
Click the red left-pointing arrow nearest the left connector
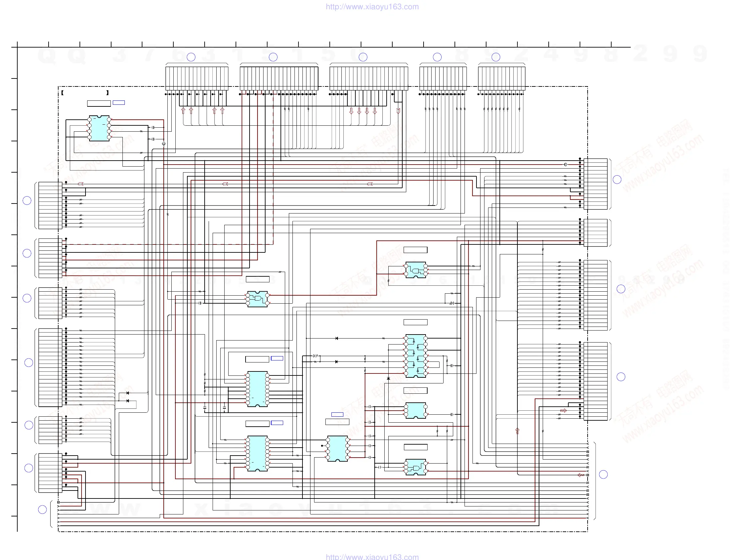pyautogui.click(x=81, y=184)
